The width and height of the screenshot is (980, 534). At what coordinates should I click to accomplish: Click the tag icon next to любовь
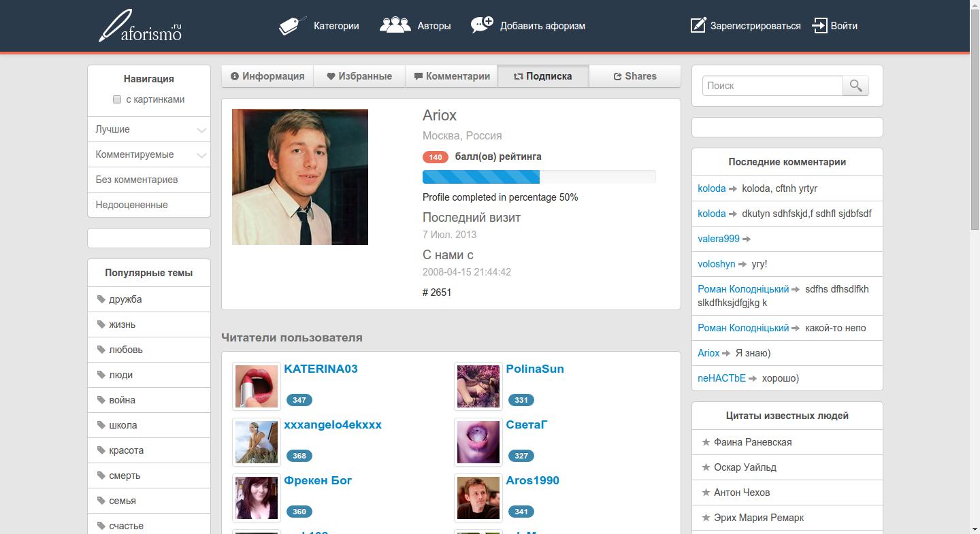[x=101, y=350]
